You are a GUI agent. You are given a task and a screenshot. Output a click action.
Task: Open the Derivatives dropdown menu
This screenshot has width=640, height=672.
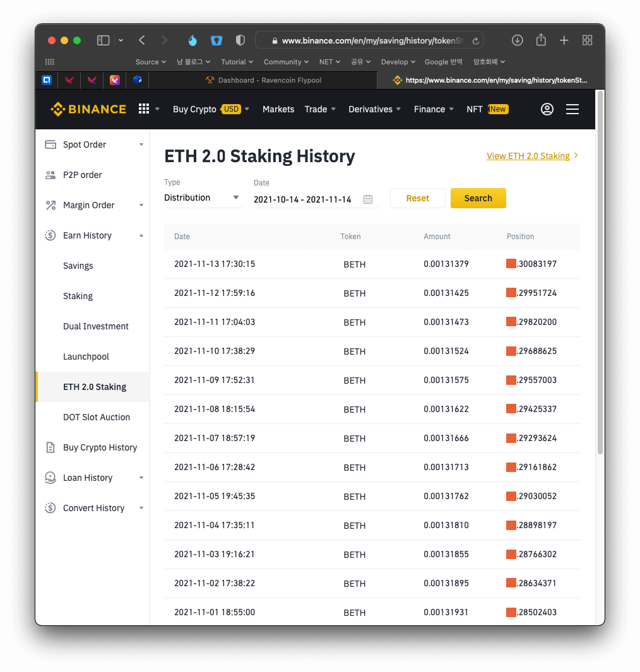point(374,109)
